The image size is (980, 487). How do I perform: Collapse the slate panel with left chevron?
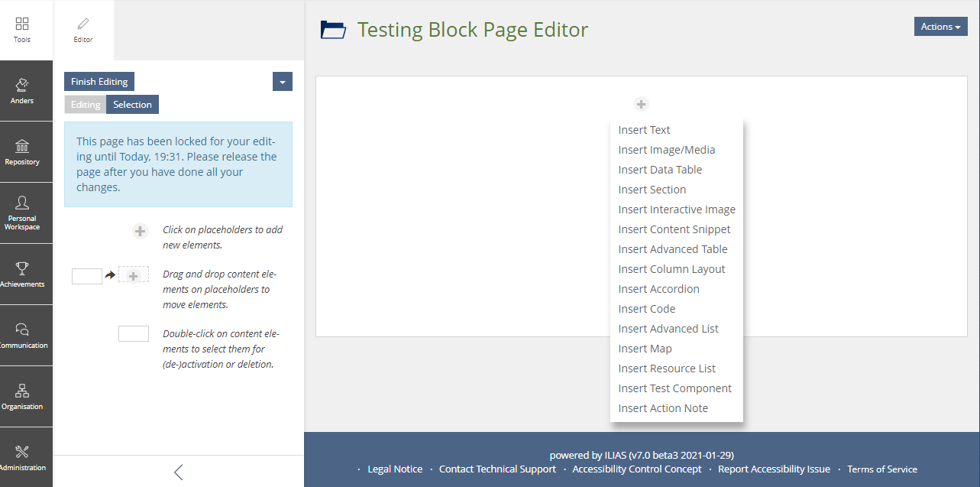coord(179,472)
